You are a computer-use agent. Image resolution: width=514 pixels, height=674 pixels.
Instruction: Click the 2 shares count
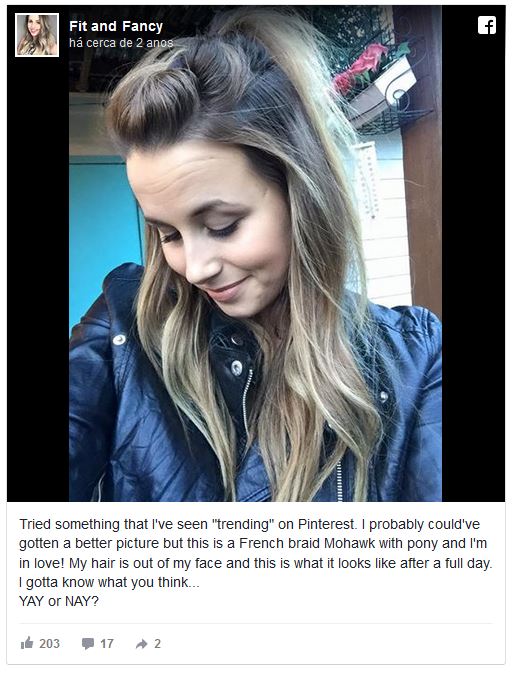click(157, 643)
